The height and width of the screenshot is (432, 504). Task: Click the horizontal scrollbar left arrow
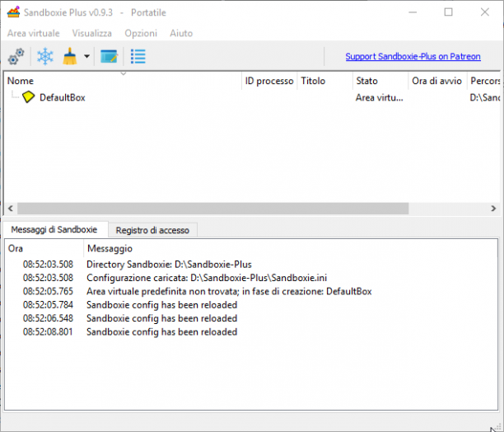[x=10, y=209]
